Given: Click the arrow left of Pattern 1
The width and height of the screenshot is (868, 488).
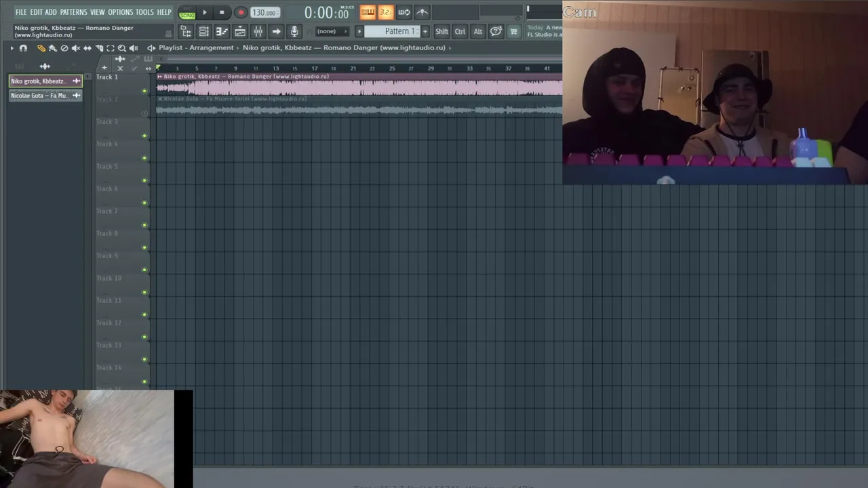Looking at the screenshot, I should pyautogui.click(x=359, y=31).
